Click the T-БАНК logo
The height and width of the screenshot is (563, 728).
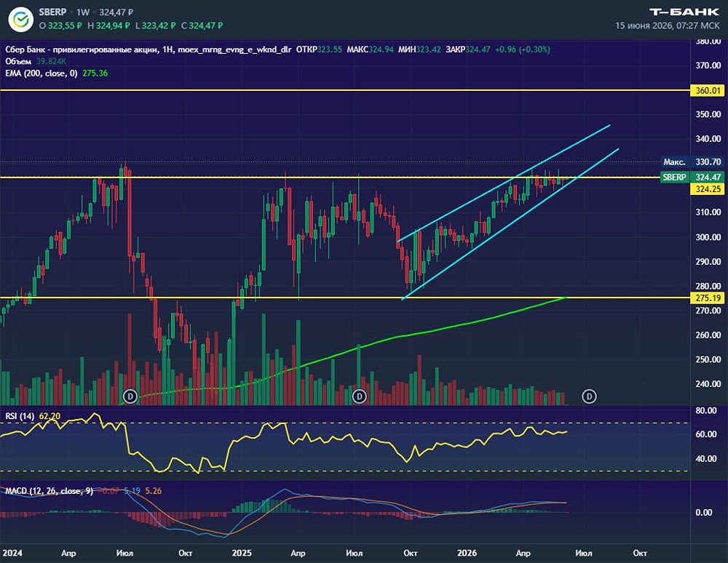coord(684,12)
